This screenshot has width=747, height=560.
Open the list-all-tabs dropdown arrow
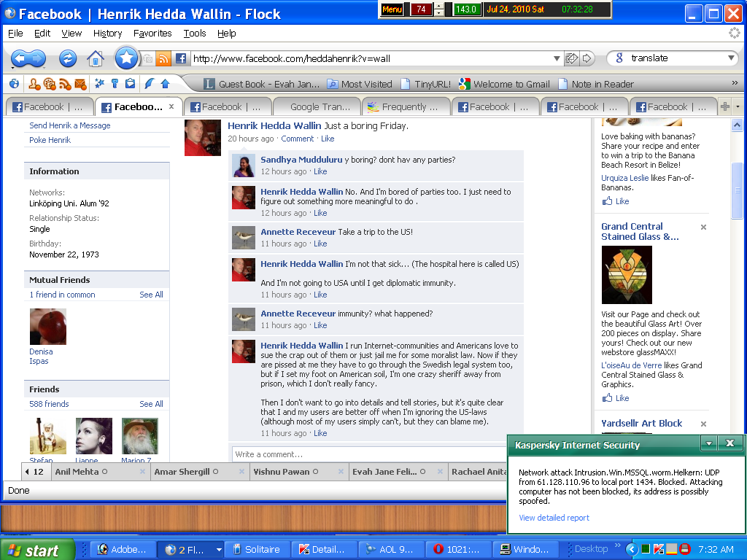click(738, 106)
